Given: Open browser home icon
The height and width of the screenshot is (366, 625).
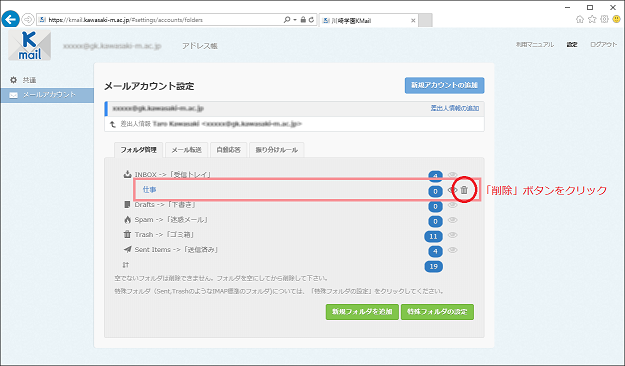Looking at the screenshot, I should click(x=580, y=19).
